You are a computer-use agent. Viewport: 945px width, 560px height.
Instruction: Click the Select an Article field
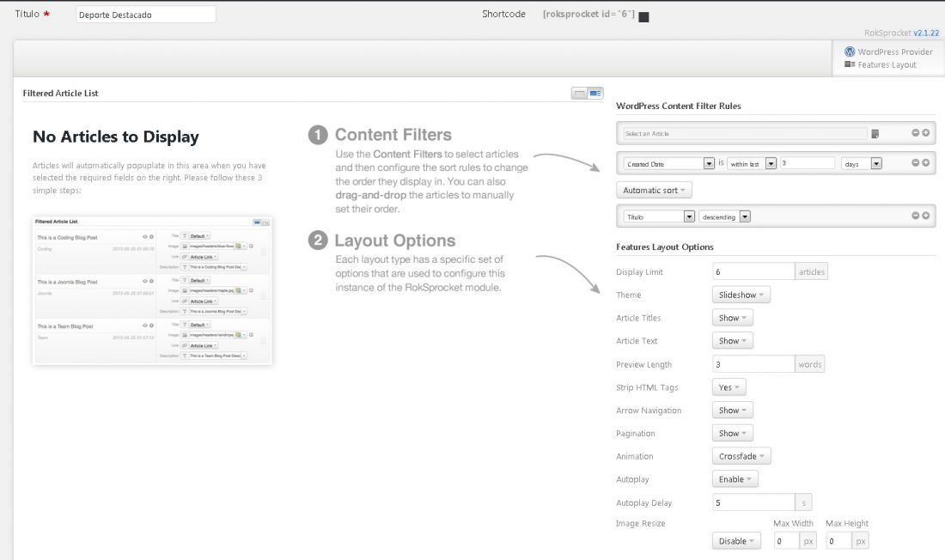click(744, 133)
